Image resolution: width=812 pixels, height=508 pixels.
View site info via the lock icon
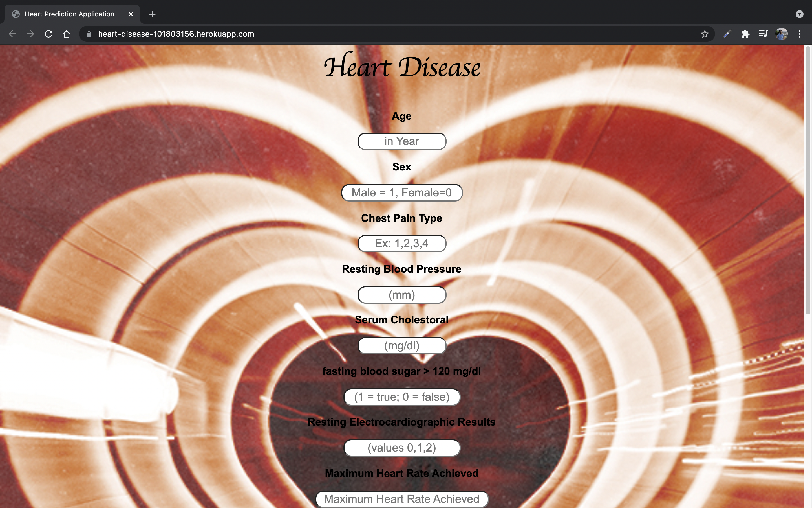pos(89,34)
